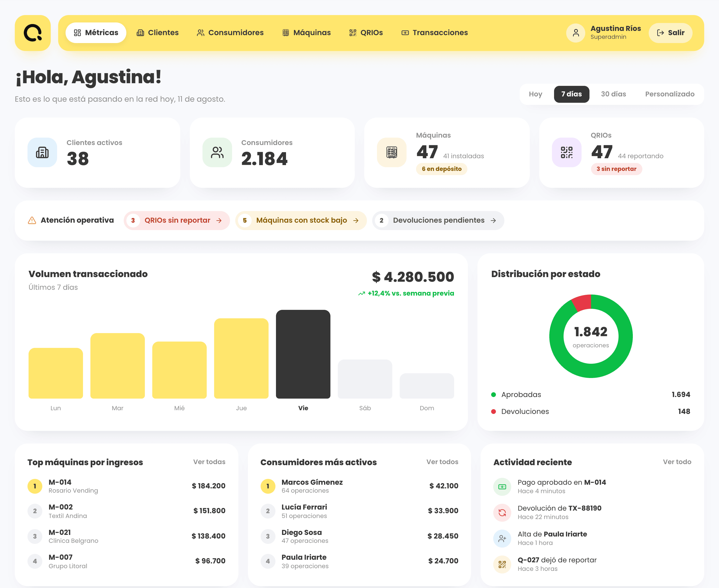Open the user avatar icon by Agustina Ríos
719x588 pixels.
(576, 33)
